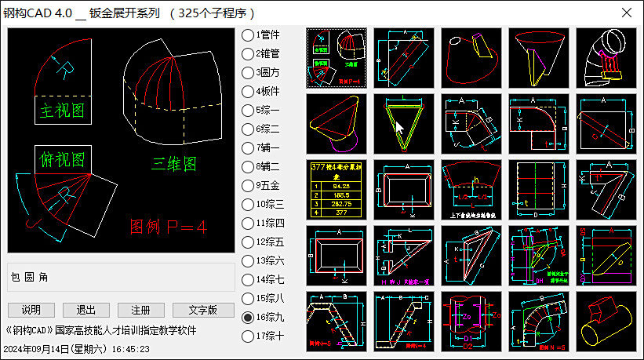Pick the arc sector diagram labeled L/2
This screenshot has height=360, width=644.
tap(471, 190)
